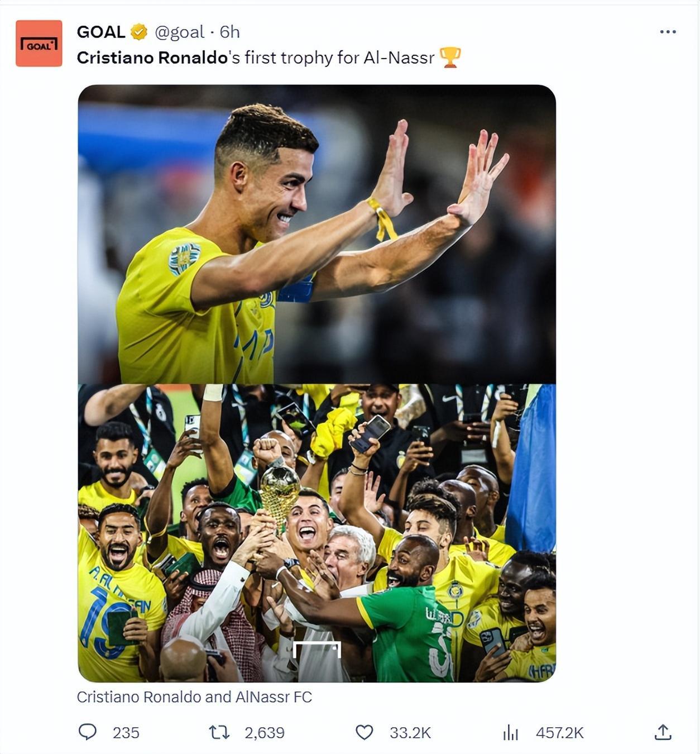Open top photo of player waving
The width and height of the screenshot is (700, 754).
(317, 234)
